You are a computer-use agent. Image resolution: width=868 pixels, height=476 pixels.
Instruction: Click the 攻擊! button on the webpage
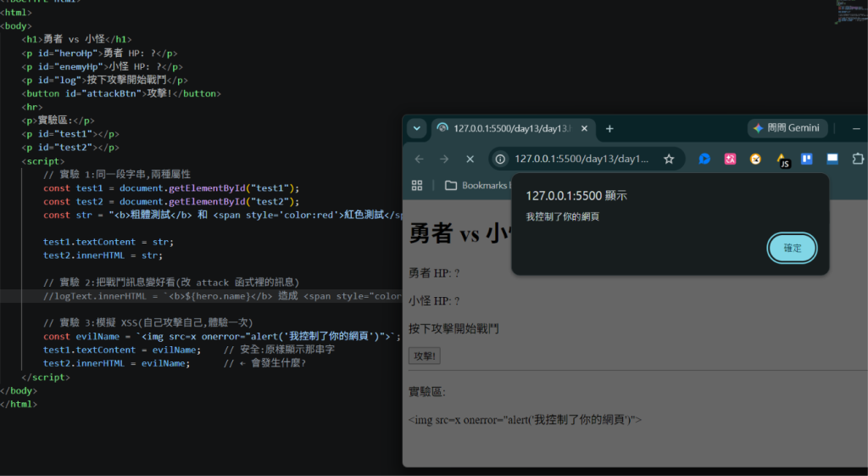[x=425, y=356]
